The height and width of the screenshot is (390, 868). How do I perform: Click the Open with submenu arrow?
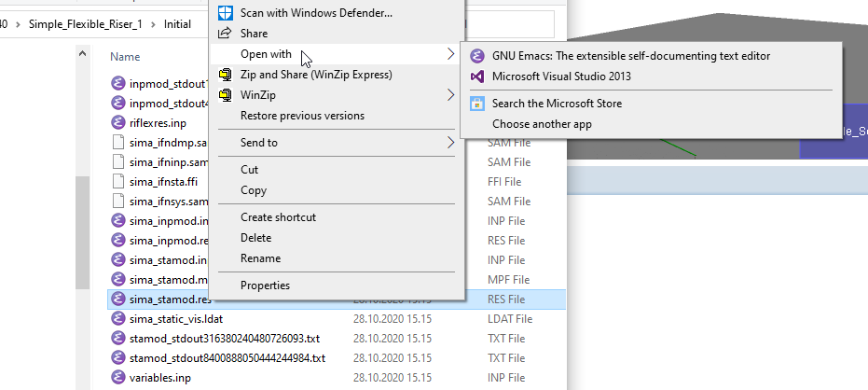click(x=451, y=54)
